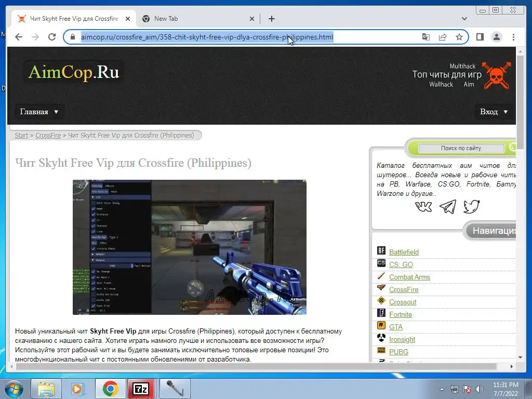Click the Crossfire cheat screenshot image

click(189, 247)
